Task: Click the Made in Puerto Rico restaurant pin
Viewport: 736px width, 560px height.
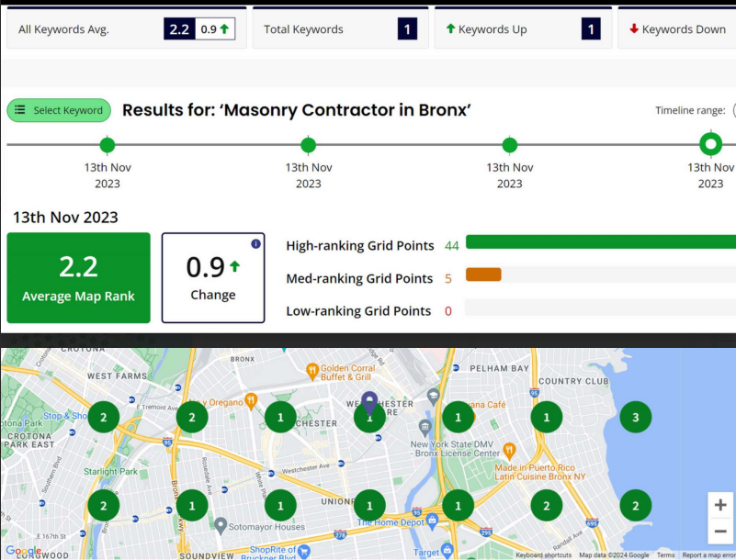Action: click(510, 451)
